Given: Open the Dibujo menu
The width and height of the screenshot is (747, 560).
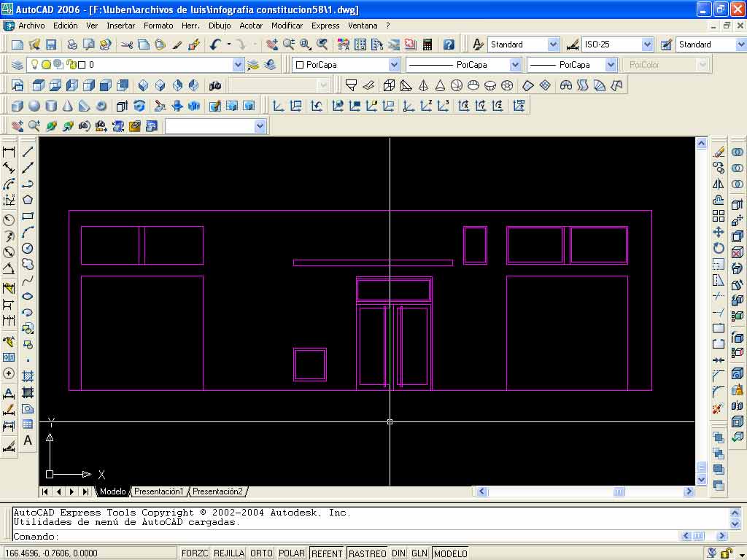Looking at the screenshot, I should point(220,26).
